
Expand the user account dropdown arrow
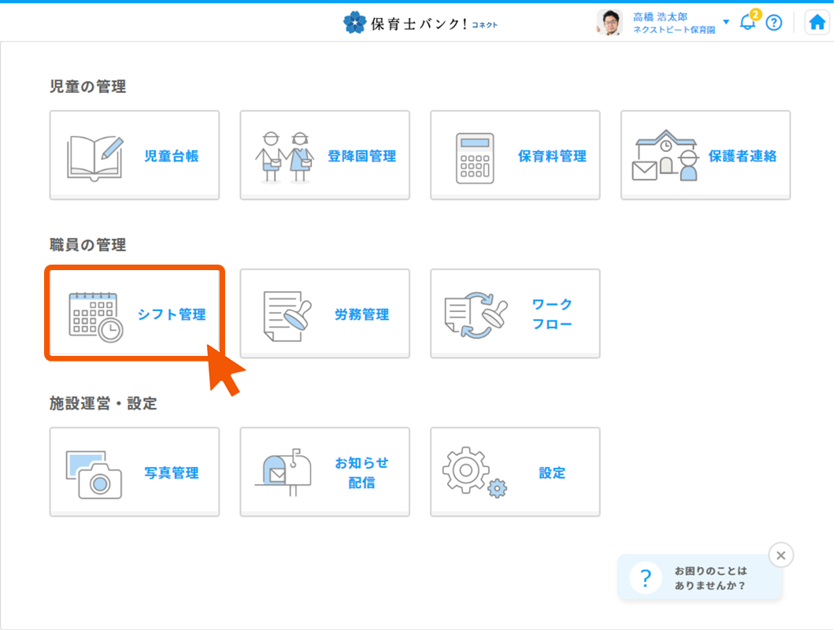[726, 22]
